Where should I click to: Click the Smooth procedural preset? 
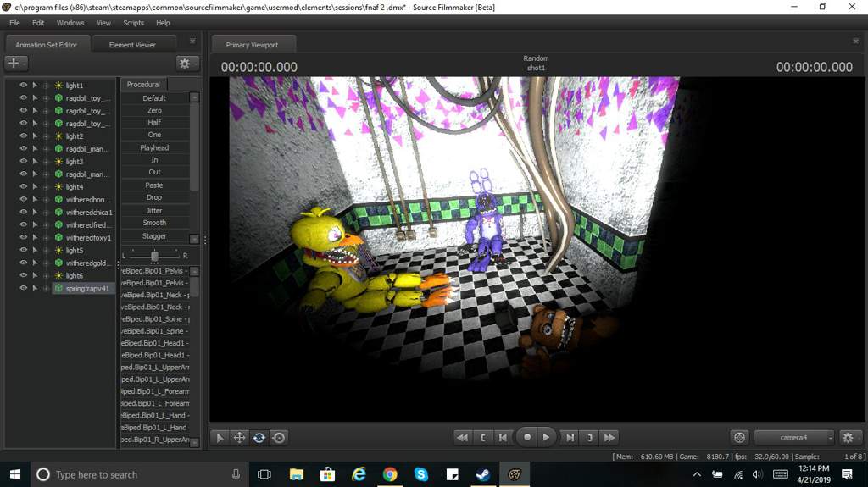click(154, 223)
